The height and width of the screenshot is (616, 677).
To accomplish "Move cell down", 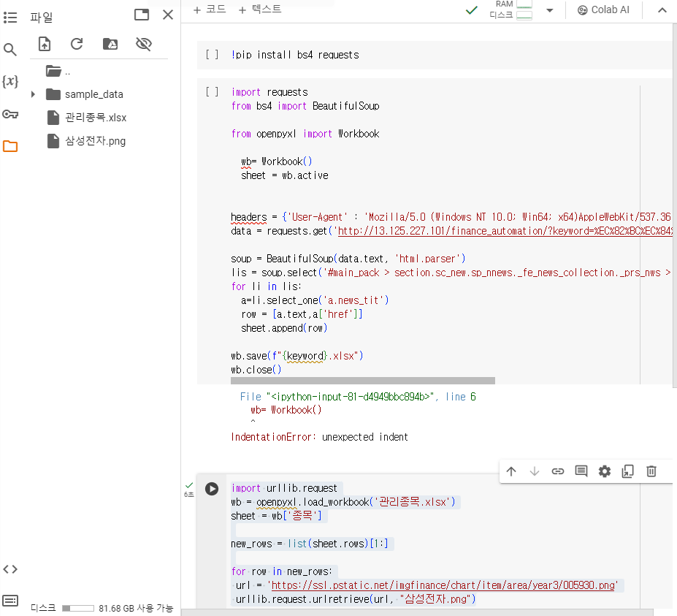I will (535, 471).
